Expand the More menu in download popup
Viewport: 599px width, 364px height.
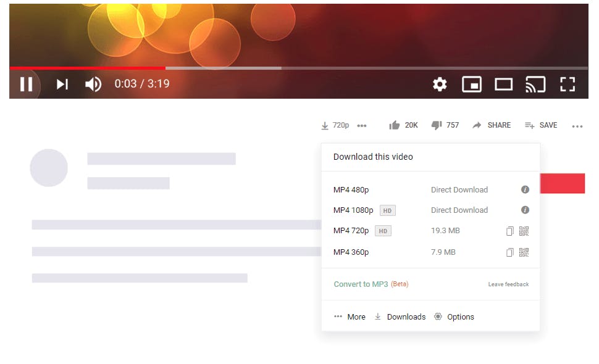click(350, 316)
